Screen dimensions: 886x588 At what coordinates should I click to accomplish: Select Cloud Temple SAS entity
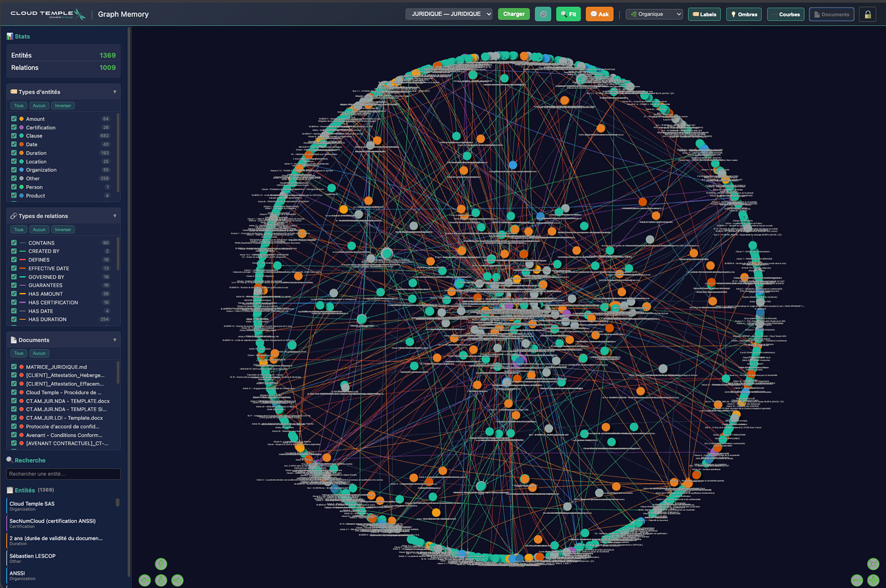point(61,506)
